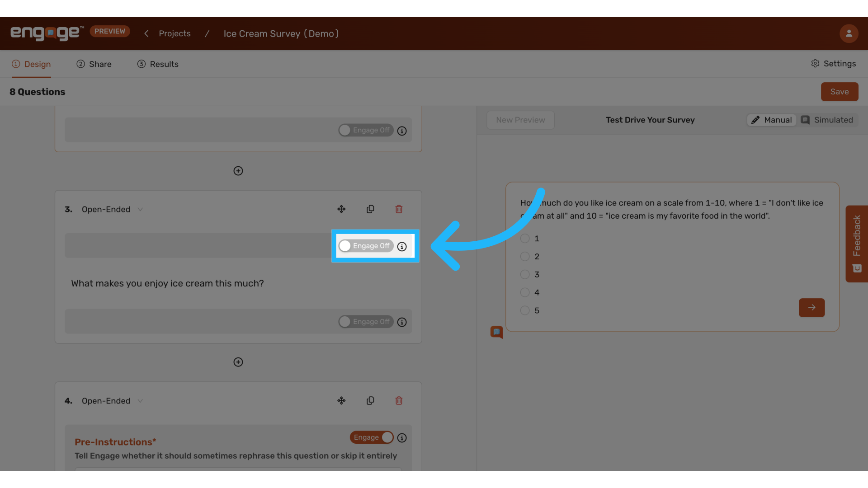
Task: Open info icon beside question 2's Engage Off toggle
Action: (402, 131)
